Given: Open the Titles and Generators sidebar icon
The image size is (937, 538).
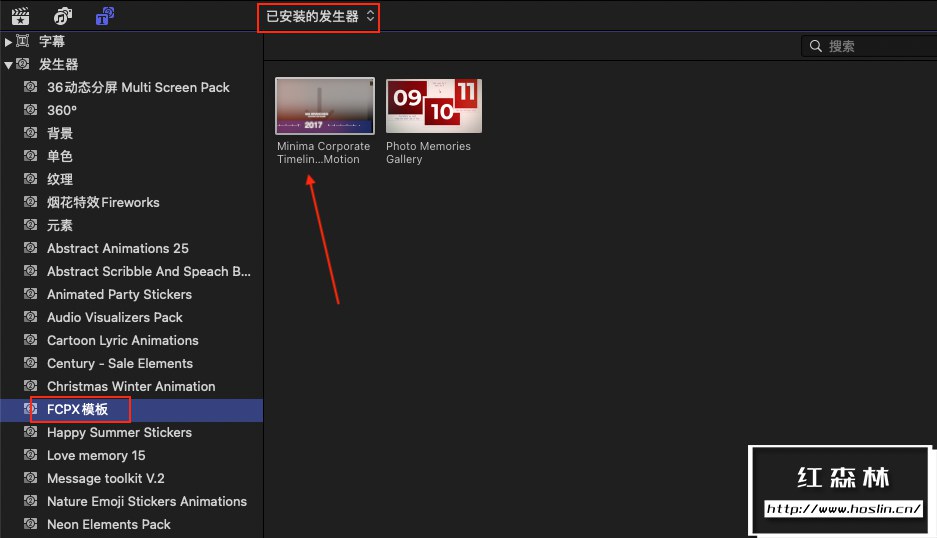Looking at the screenshot, I should tap(105, 16).
